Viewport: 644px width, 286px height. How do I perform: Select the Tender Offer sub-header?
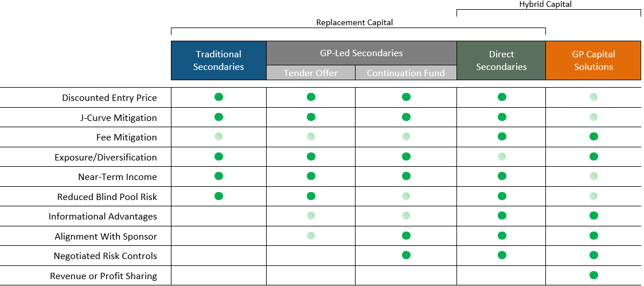[311, 73]
